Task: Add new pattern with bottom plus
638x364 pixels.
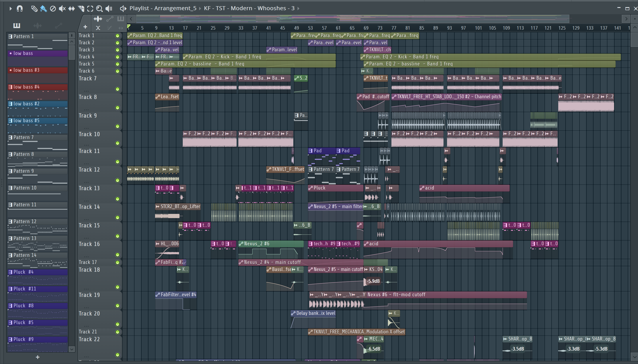Action: [x=37, y=357]
